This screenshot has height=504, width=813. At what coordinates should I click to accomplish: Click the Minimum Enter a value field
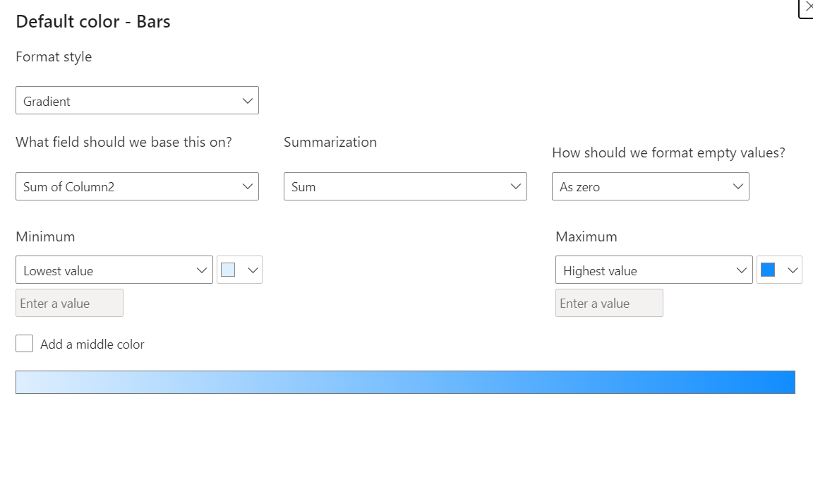coord(69,303)
